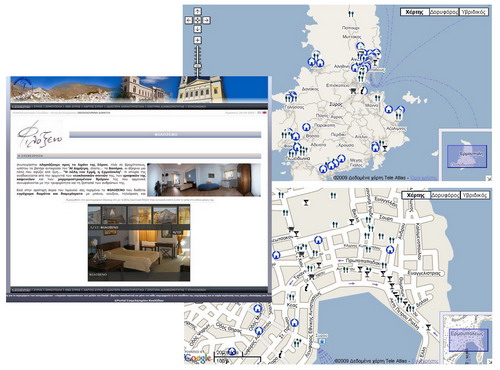
Task: Select Υβριδικός view on the island map
Action: tap(474, 12)
